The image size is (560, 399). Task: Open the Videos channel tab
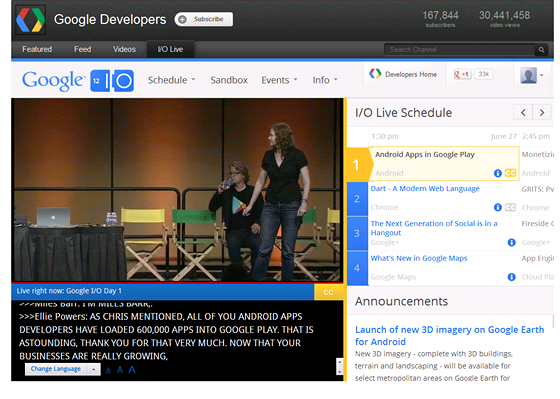pyautogui.click(x=124, y=49)
